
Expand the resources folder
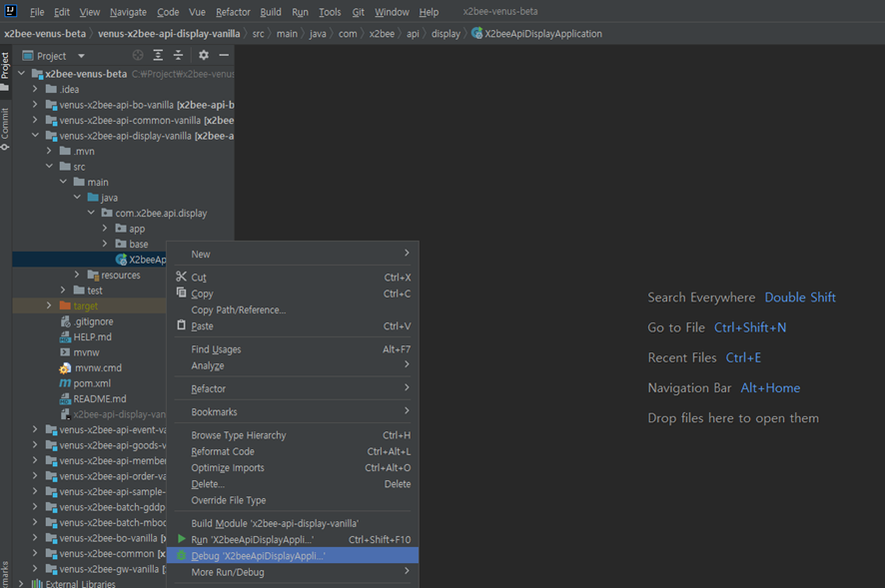77,275
